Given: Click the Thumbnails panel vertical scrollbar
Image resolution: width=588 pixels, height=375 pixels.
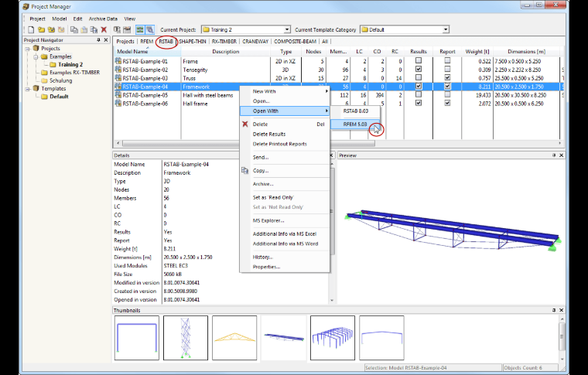Looking at the screenshot, I should point(562,337).
